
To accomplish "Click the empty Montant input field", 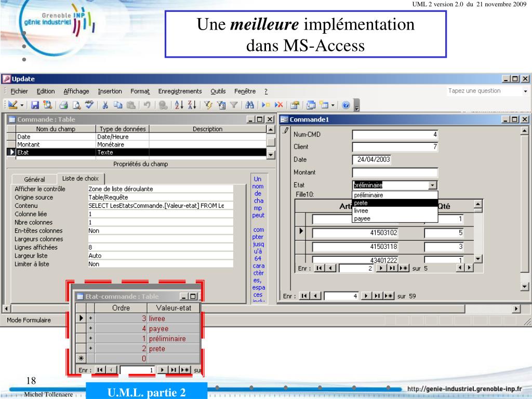I will [x=395, y=172].
